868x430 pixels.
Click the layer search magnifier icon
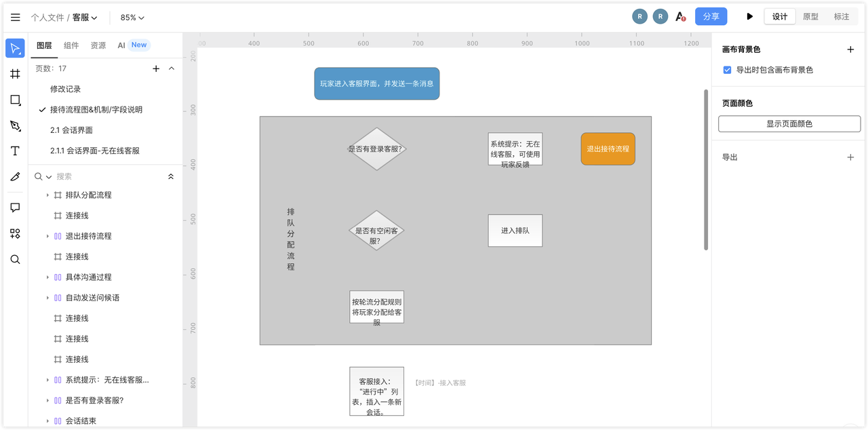click(39, 176)
